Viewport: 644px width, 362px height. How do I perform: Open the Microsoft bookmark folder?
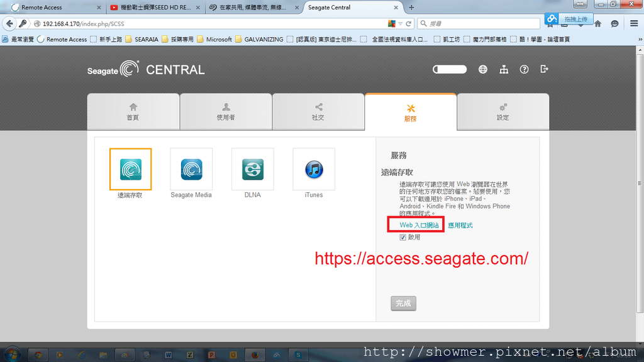pos(214,40)
